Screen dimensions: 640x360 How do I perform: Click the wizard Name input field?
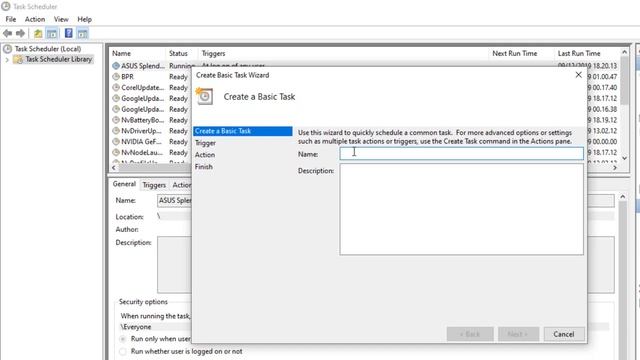[462, 153]
